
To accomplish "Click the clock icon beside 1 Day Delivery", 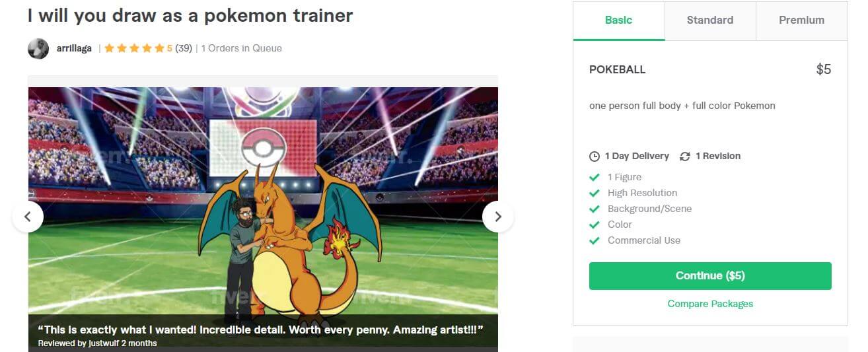I will click(x=595, y=157).
